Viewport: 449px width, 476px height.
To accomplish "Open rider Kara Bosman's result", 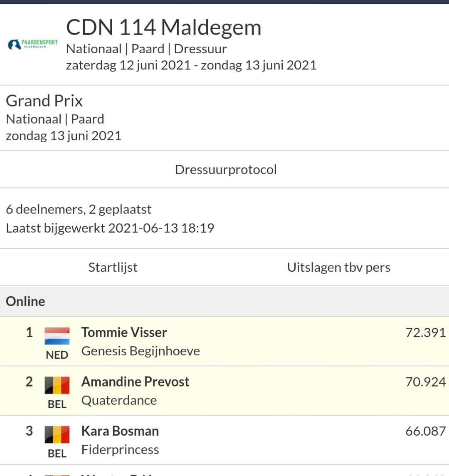I will tap(120, 431).
